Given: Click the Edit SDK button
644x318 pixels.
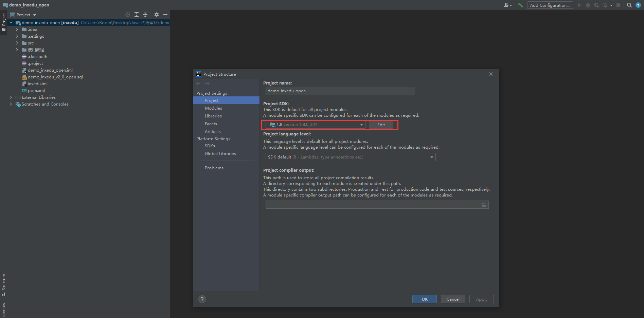Looking at the screenshot, I should (x=381, y=125).
